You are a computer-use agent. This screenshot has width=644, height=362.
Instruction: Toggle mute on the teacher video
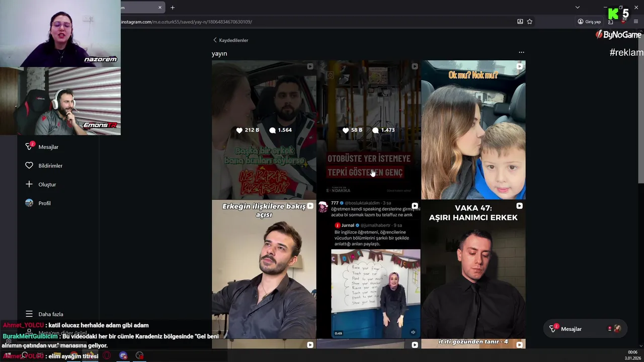click(x=413, y=332)
